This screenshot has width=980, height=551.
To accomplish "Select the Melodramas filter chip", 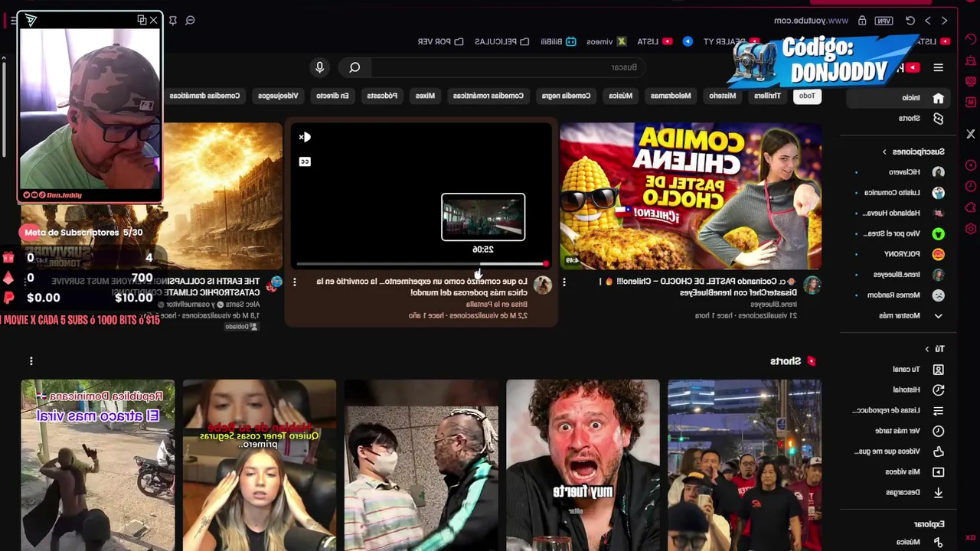I will [x=671, y=96].
